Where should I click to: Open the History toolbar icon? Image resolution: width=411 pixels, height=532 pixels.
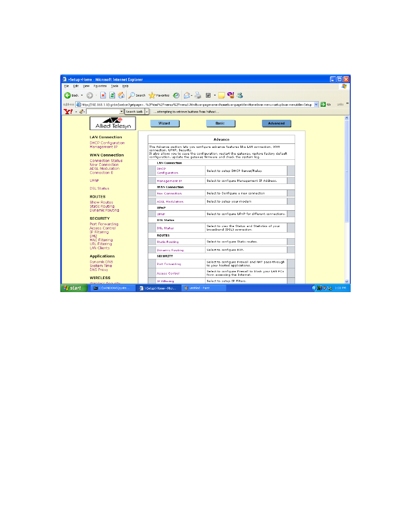(176, 95)
